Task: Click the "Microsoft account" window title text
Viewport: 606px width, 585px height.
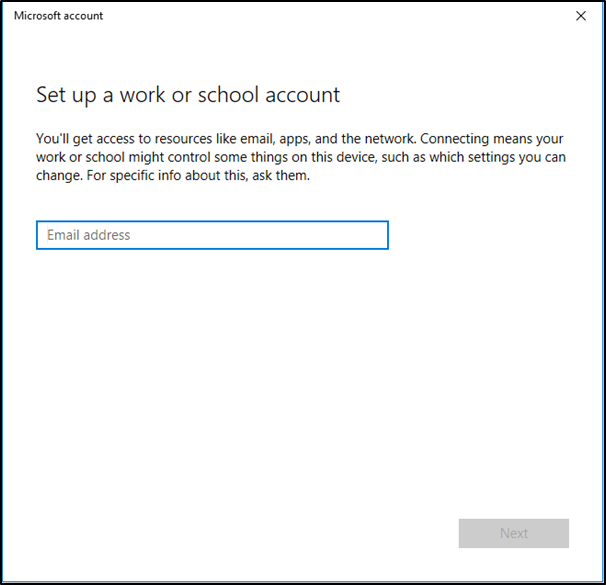Action: coord(58,16)
